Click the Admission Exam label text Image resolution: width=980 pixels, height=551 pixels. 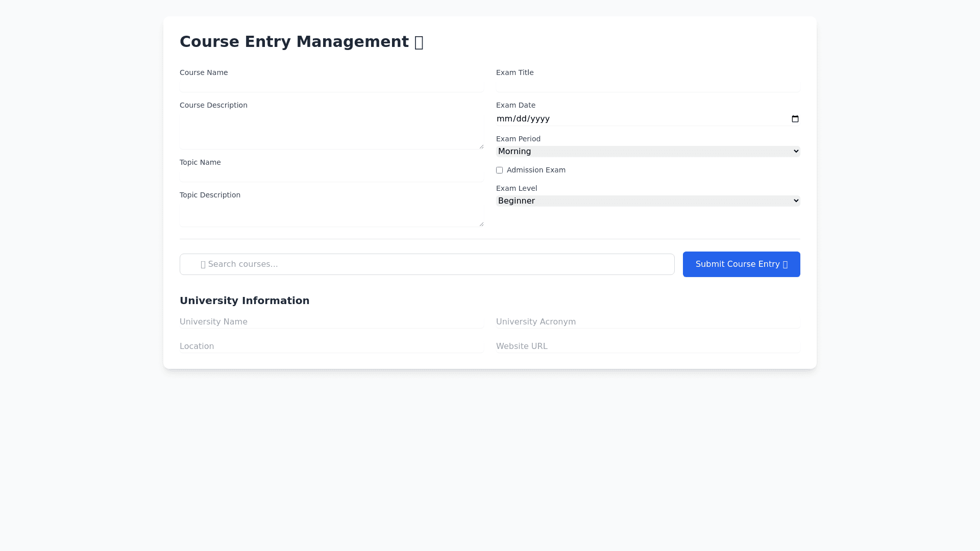click(536, 170)
